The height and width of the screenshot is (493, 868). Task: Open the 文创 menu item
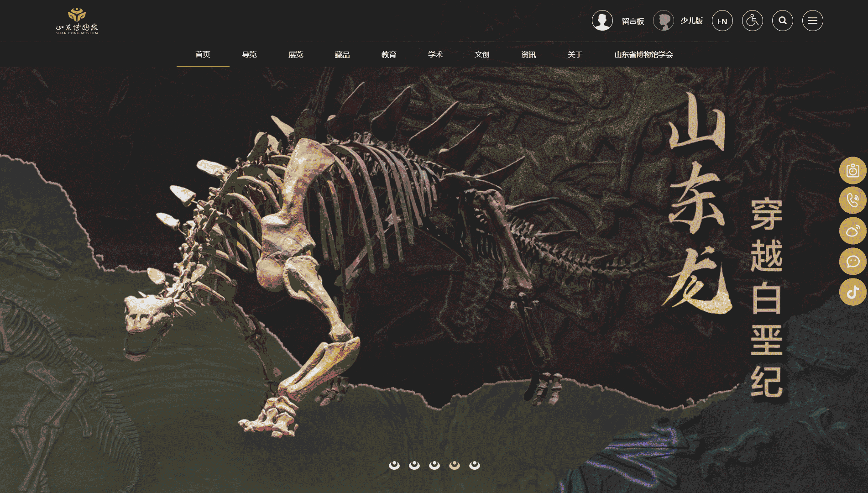click(482, 55)
